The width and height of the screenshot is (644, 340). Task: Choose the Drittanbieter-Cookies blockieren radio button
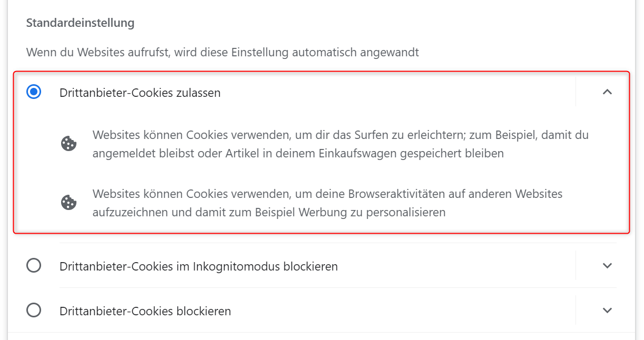coord(34,311)
